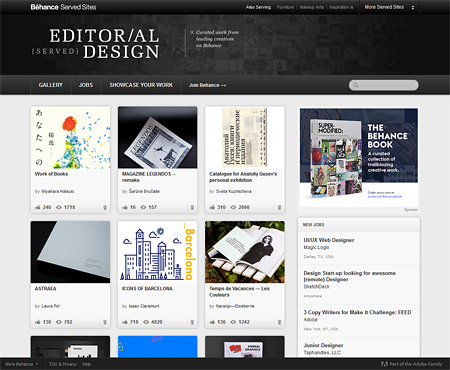
Task: Click the badge icon on Temps de Vacances card
Action: (279, 322)
